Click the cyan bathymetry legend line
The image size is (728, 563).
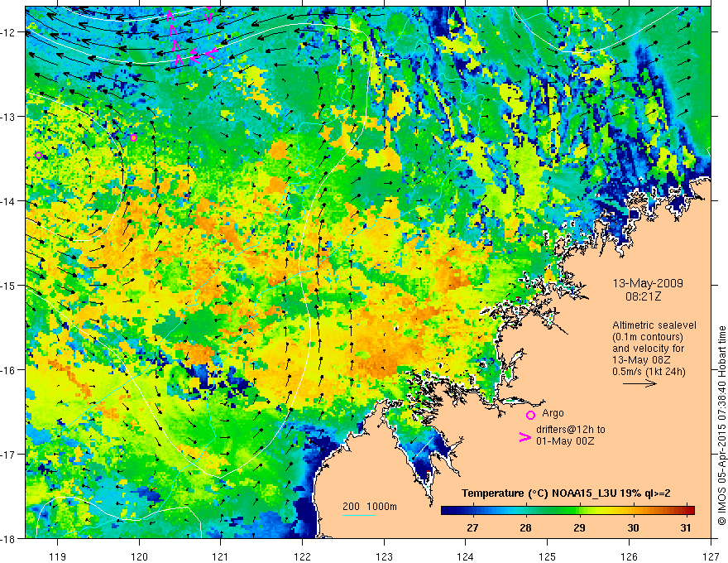[358, 515]
